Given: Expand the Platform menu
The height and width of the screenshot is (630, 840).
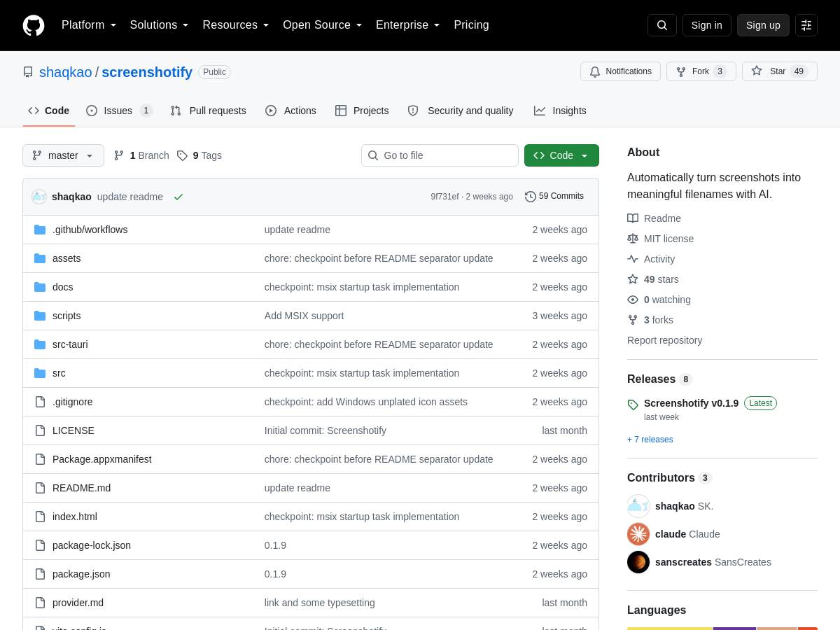Looking at the screenshot, I should click(x=89, y=25).
